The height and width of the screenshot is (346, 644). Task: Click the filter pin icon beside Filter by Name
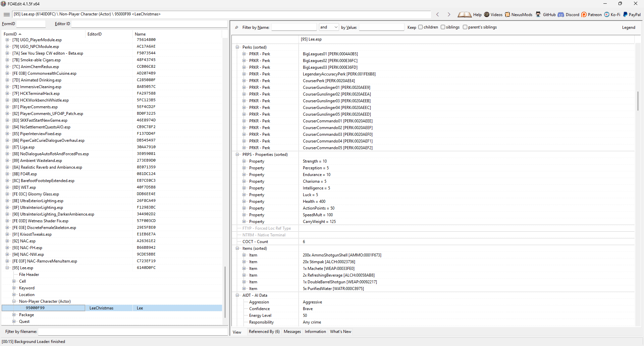[236, 27]
